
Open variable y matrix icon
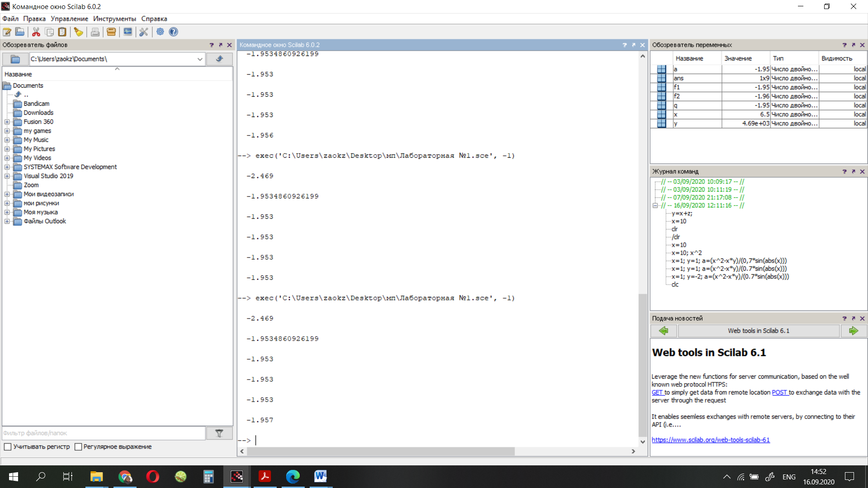[661, 123]
